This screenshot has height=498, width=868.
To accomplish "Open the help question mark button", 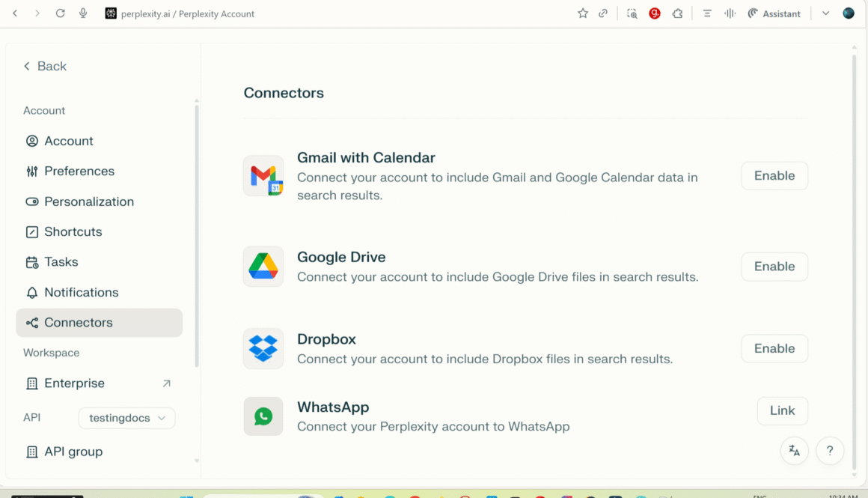I will (830, 451).
